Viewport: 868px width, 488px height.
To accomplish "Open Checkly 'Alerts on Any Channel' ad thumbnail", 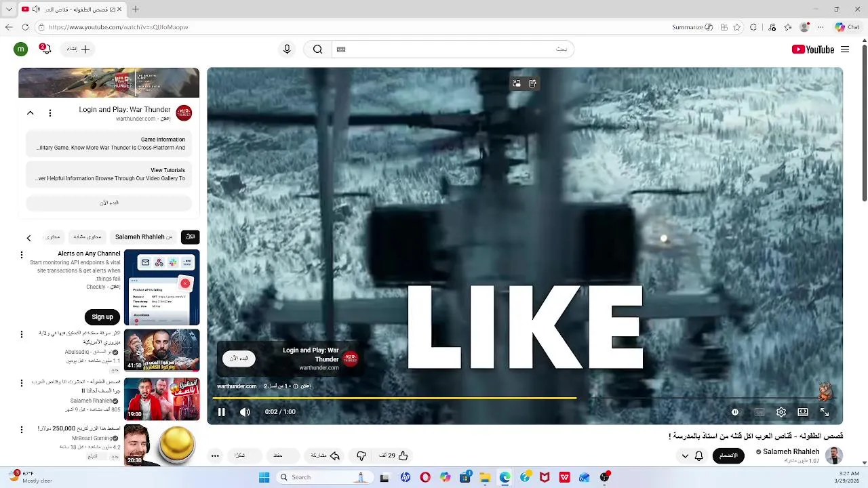I will click(x=162, y=287).
